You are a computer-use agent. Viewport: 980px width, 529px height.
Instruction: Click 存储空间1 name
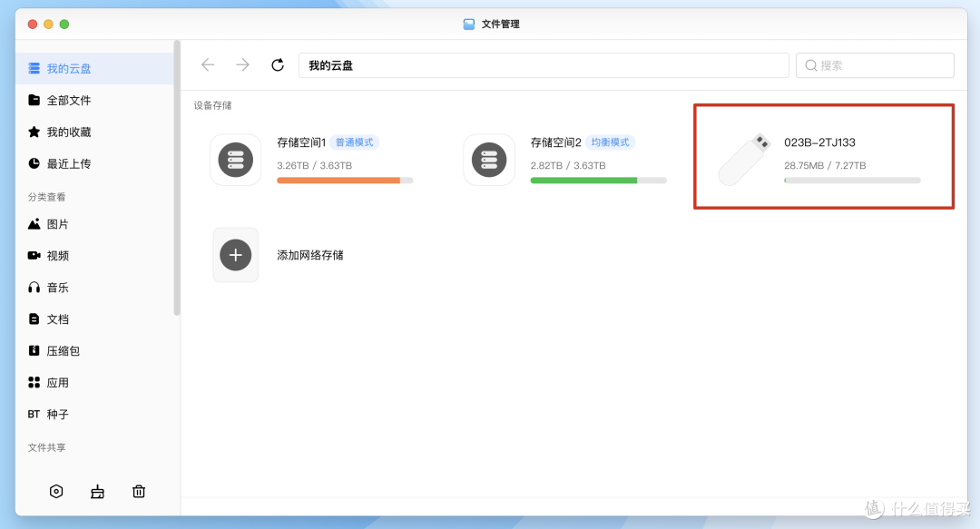[x=301, y=142]
